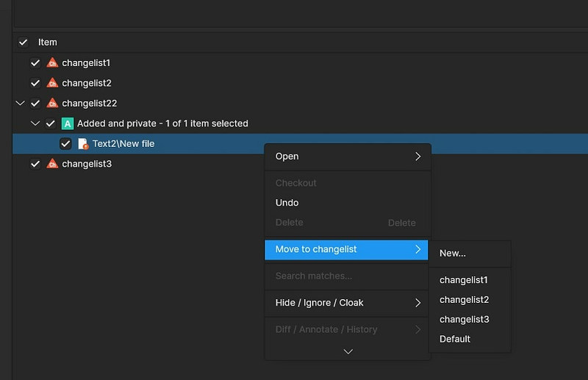The image size is (588, 380).
Task: Collapse the Added and private group
Action: click(35, 123)
